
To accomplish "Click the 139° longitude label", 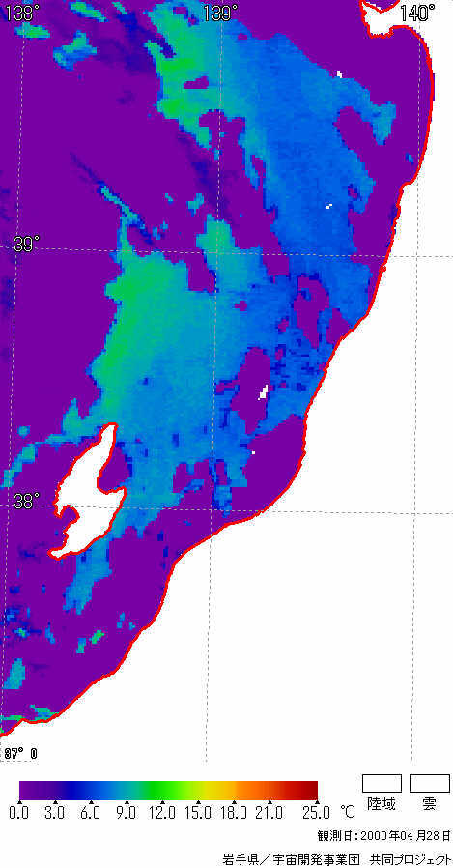I will [x=220, y=13].
